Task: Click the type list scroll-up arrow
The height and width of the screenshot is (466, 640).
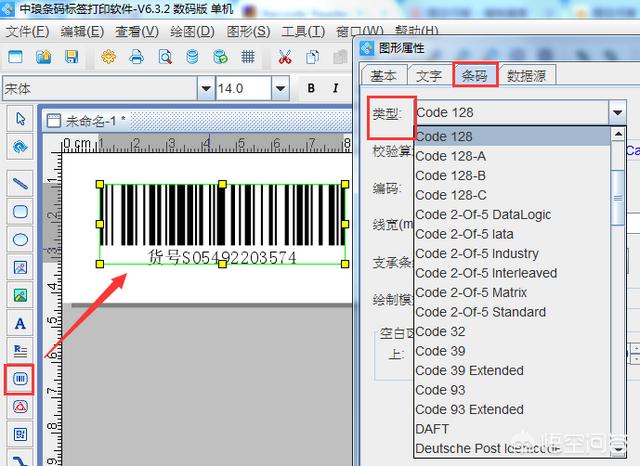Action: pyautogui.click(x=618, y=134)
